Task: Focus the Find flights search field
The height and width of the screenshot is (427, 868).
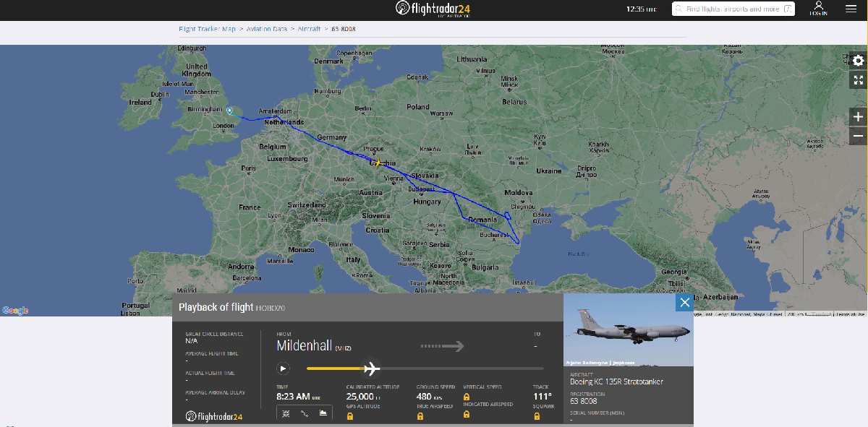Action: click(x=731, y=9)
